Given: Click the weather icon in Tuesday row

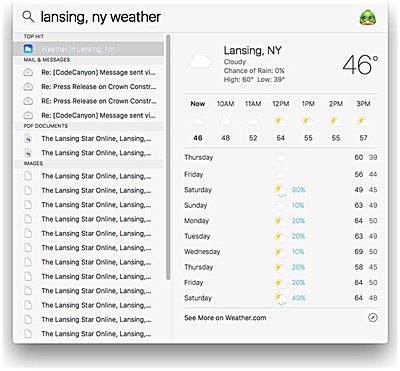Looking at the screenshot, I should coord(281,237).
